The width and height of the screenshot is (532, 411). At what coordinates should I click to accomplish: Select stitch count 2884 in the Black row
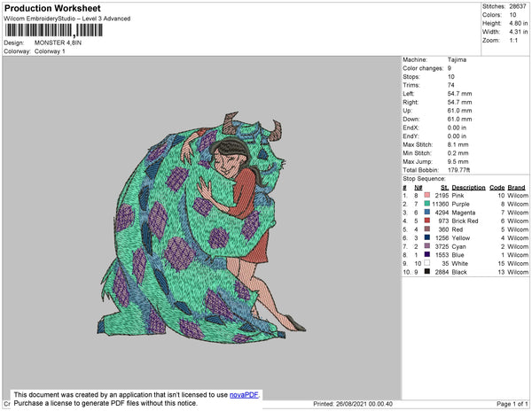442,272
